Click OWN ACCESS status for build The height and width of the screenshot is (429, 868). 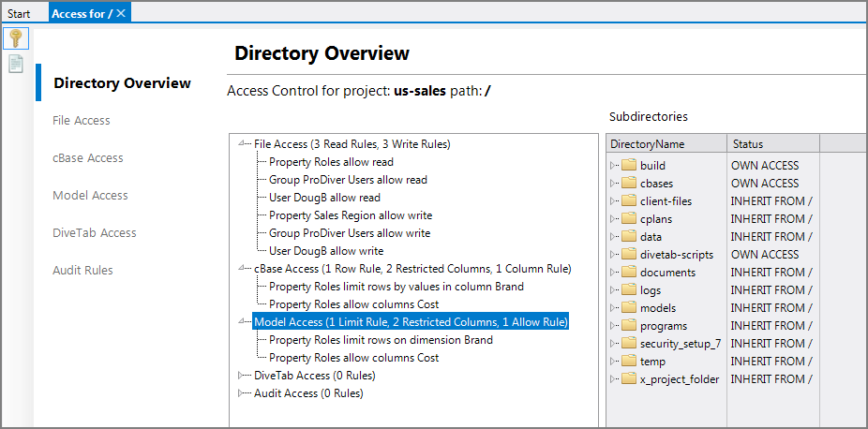pyautogui.click(x=765, y=165)
